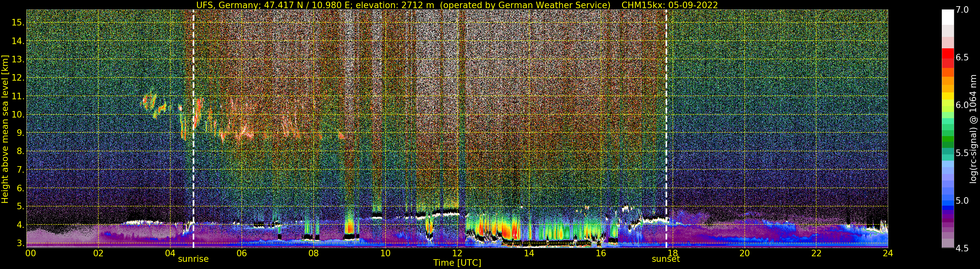Click the '00' time tick label
Viewport: 980px width, 269px height.
click(30, 253)
